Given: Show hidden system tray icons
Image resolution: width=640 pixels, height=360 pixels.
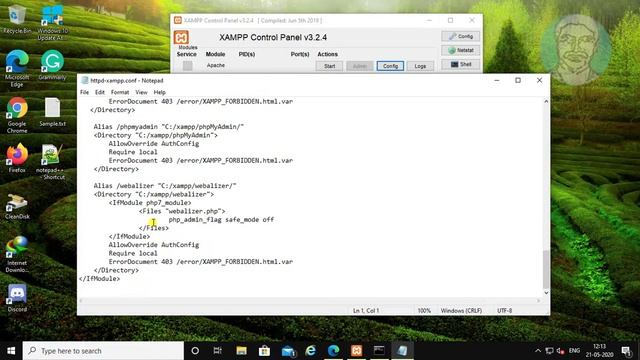Looking at the screenshot, I should pyautogui.click(x=538, y=351).
